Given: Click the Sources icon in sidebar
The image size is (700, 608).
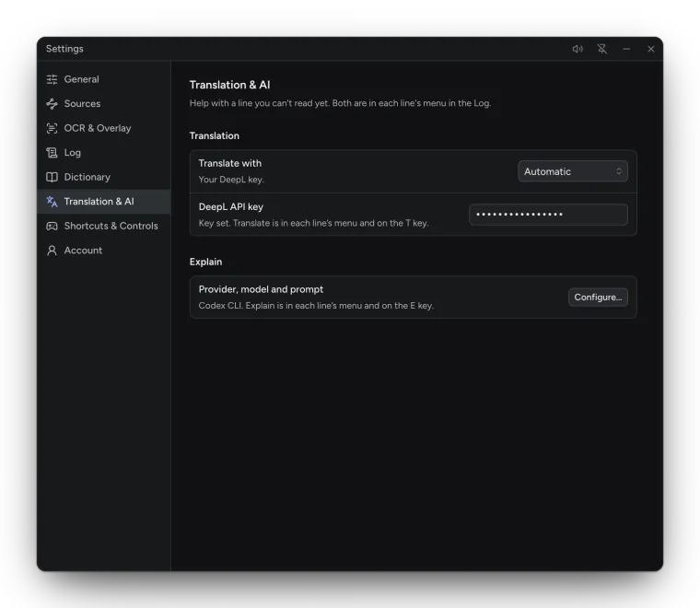Looking at the screenshot, I should 52,104.
